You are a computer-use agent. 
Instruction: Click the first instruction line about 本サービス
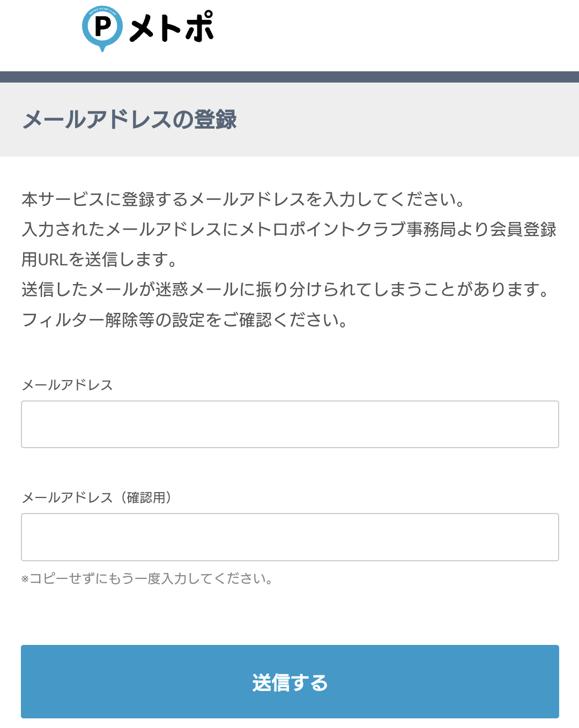coord(242,199)
